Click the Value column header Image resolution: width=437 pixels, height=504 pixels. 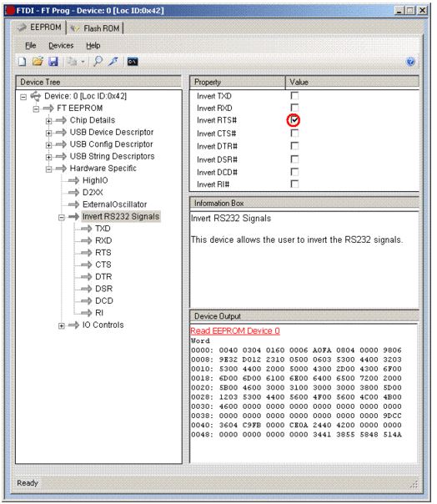pyautogui.click(x=353, y=83)
